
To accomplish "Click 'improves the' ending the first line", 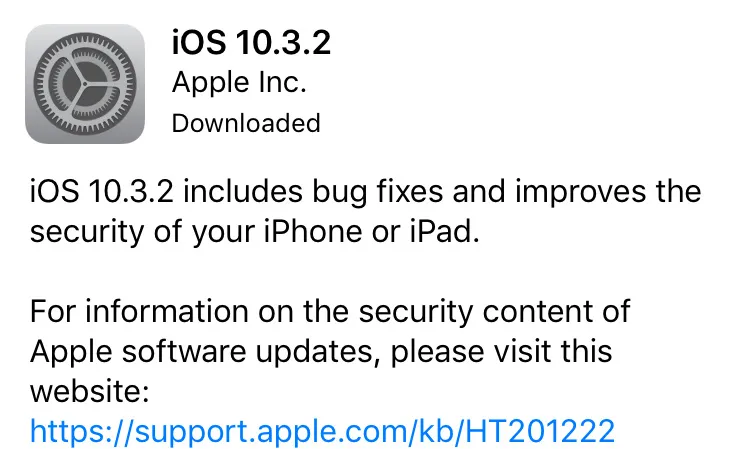I will (x=608, y=192).
